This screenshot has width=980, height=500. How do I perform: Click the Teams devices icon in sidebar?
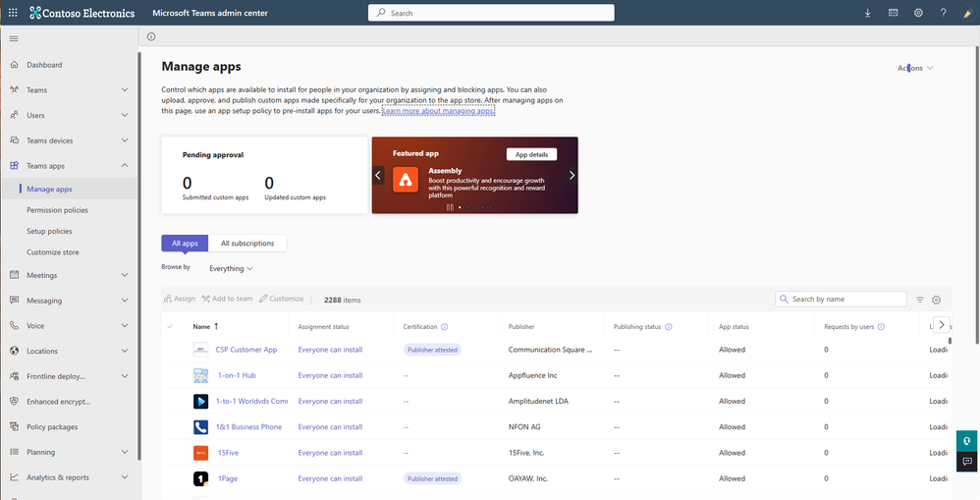[x=15, y=140]
